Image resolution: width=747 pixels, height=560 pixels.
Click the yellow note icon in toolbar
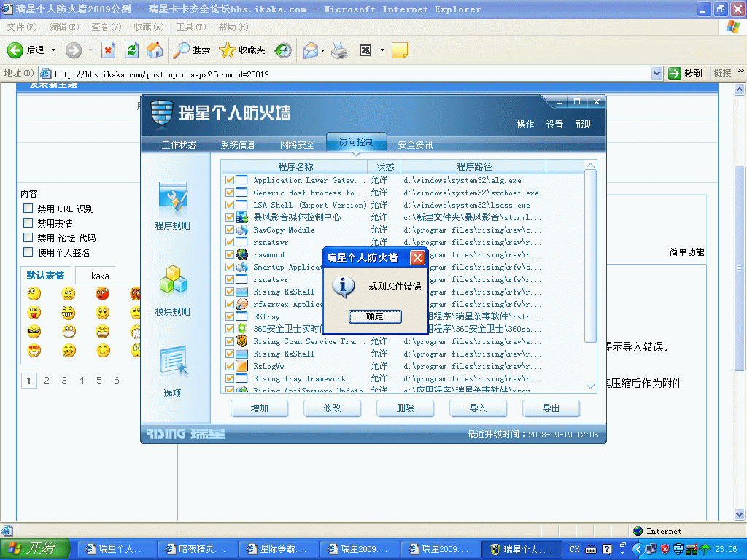399,50
